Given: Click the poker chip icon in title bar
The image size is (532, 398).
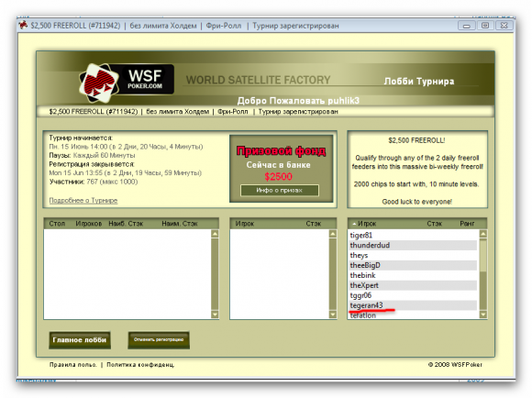Looking at the screenshot, I should 23,26.
